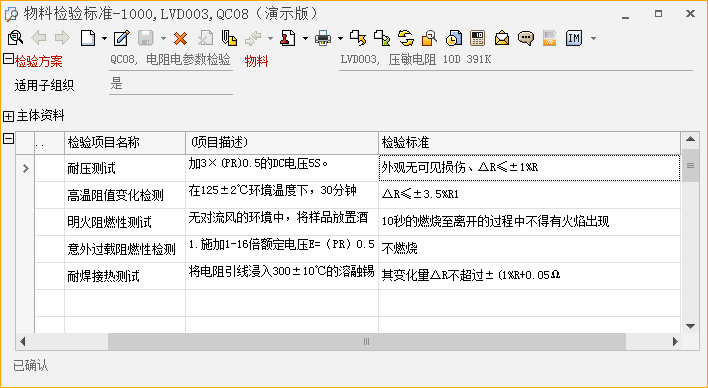The image size is (708, 388).
Task: Collapse the inspection items grid section
Action: pos(8,138)
